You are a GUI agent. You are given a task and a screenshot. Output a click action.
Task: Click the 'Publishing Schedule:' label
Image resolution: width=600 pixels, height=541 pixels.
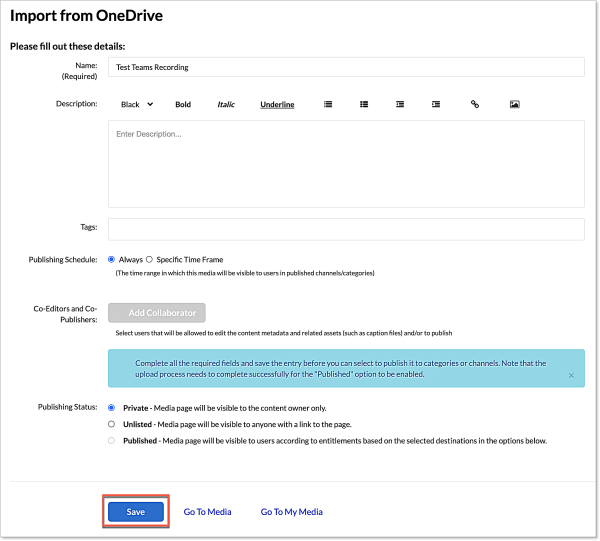click(x=63, y=259)
